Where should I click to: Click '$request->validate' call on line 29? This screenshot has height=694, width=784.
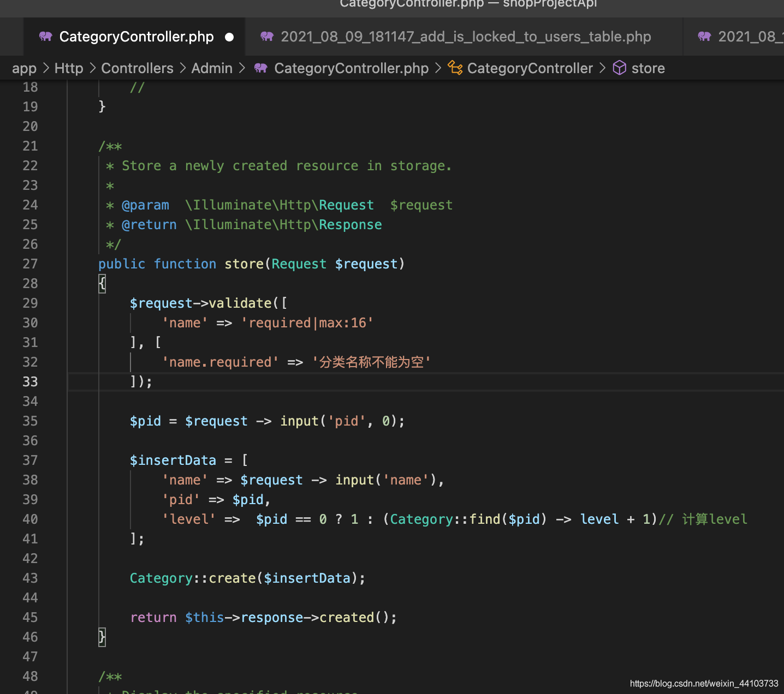tap(200, 303)
